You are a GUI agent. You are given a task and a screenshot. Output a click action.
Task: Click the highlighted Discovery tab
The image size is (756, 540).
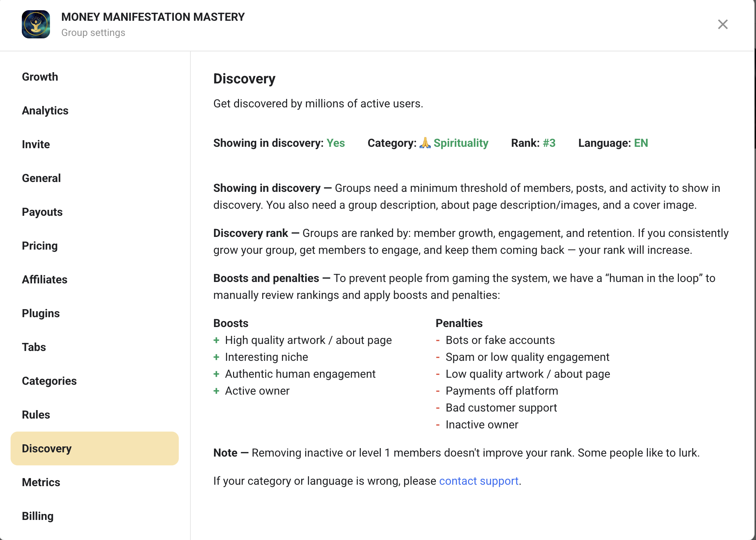click(x=47, y=448)
